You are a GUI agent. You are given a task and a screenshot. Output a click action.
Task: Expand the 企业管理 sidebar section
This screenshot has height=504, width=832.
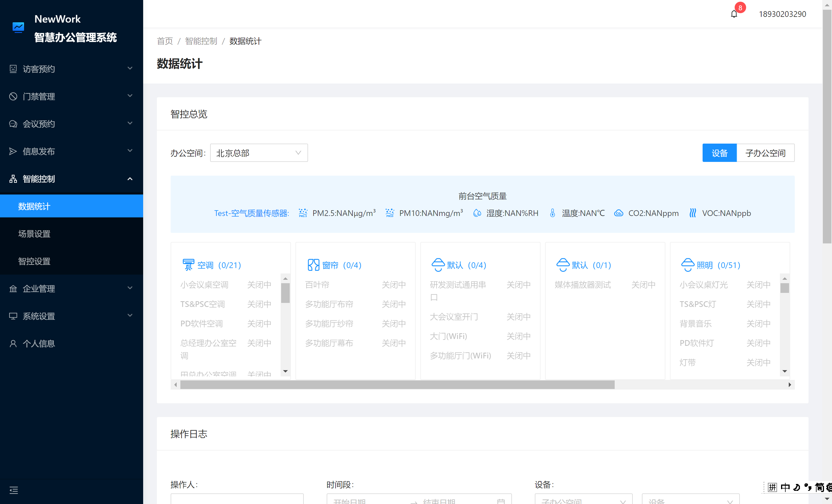71,289
